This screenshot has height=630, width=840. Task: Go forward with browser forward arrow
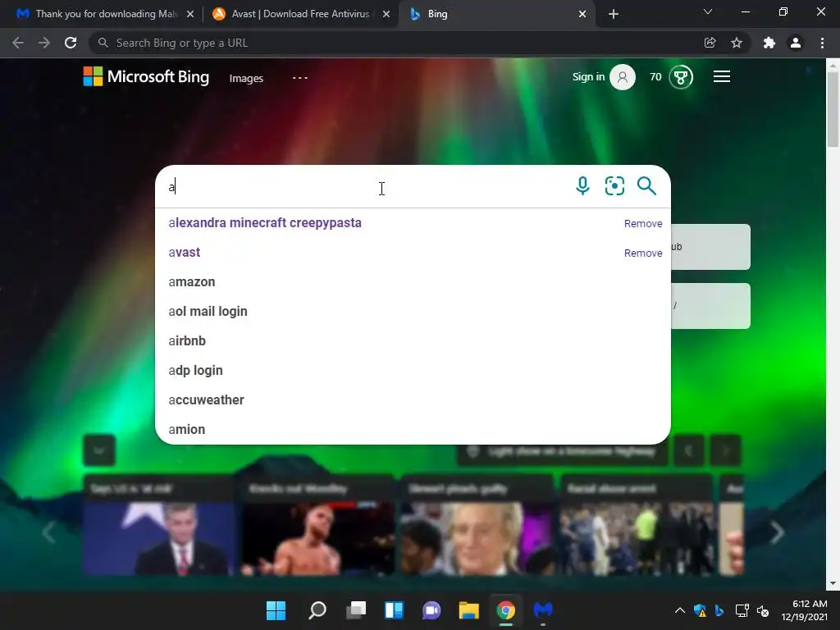tap(44, 43)
